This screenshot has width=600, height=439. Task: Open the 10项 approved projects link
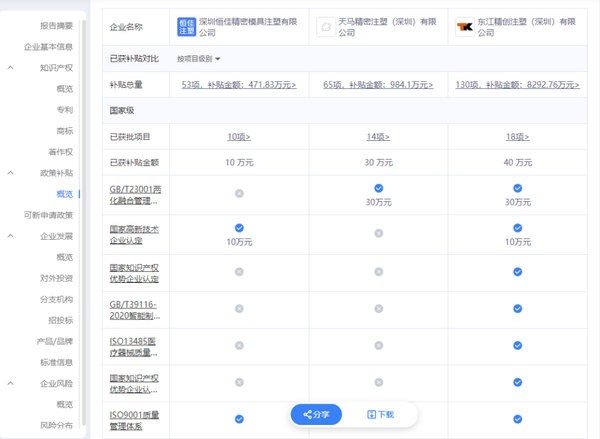tap(239, 137)
